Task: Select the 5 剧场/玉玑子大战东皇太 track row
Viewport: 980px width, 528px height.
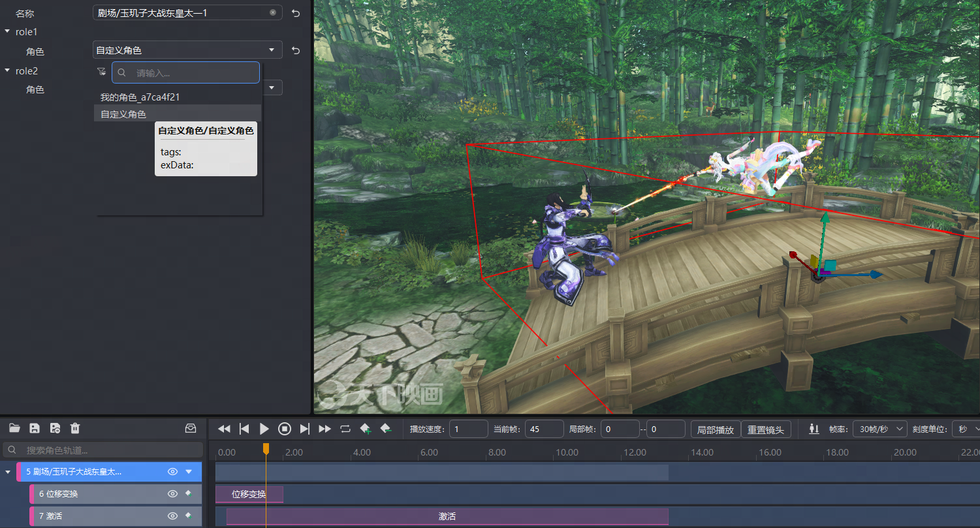Action: [109, 471]
